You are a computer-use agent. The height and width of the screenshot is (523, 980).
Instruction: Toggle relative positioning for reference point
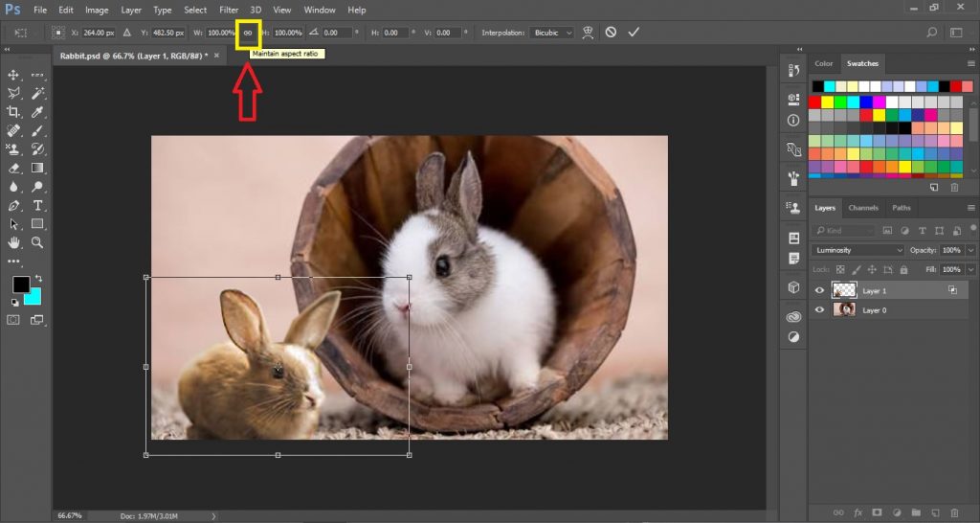pyautogui.click(x=127, y=33)
